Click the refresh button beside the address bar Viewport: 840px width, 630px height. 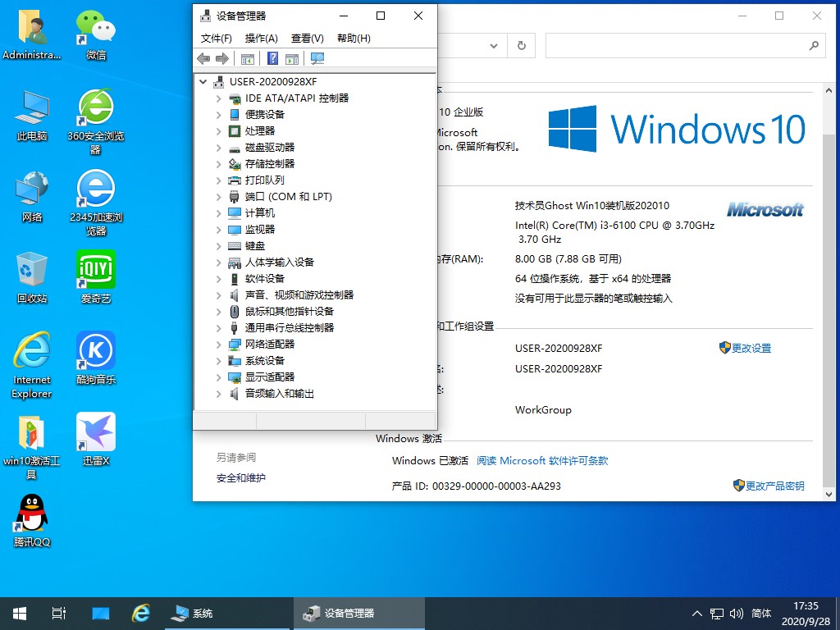521,47
